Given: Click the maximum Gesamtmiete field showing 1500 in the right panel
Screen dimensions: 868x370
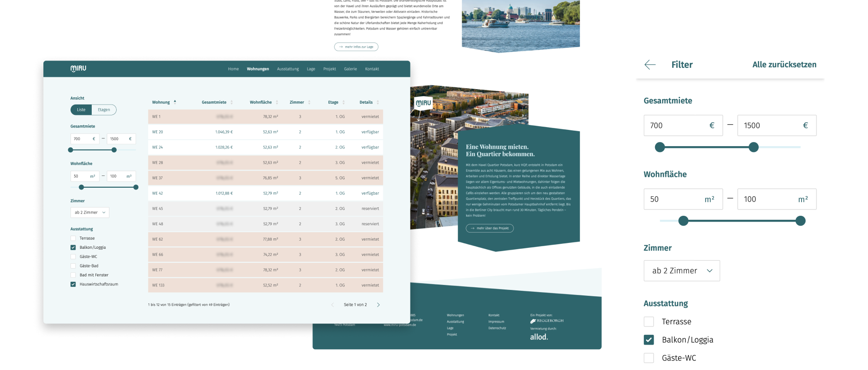Looking at the screenshot, I should pyautogui.click(x=777, y=125).
